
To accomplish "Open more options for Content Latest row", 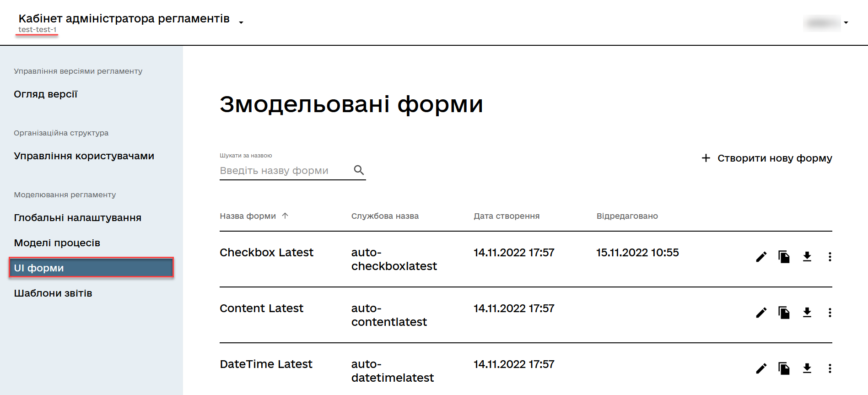I will 830,313.
